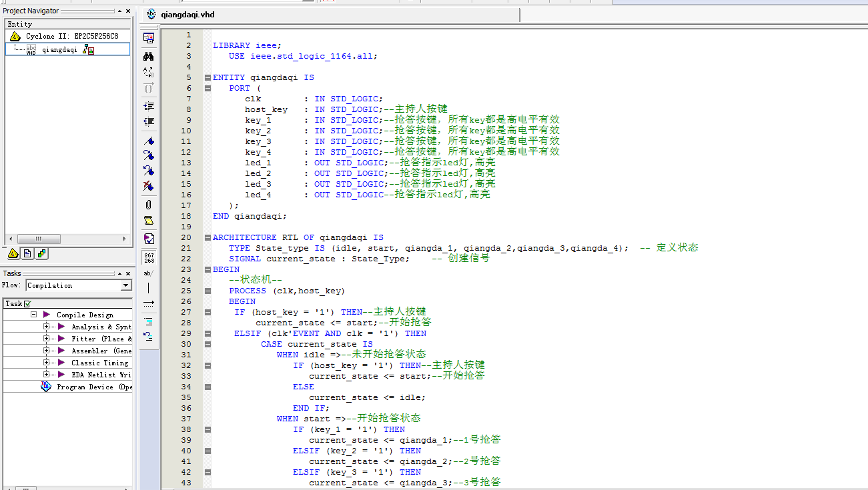
Task: Click the paperclip icon in editor toolbar
Action: 149,205
